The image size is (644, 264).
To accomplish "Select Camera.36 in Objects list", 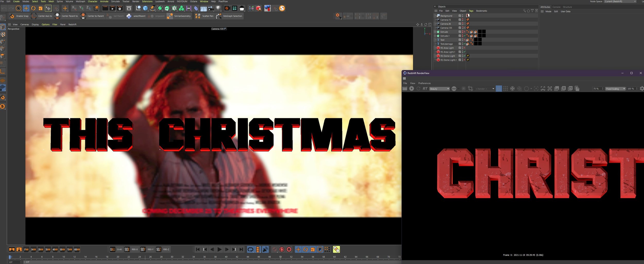I will click(x=445, y=24).
